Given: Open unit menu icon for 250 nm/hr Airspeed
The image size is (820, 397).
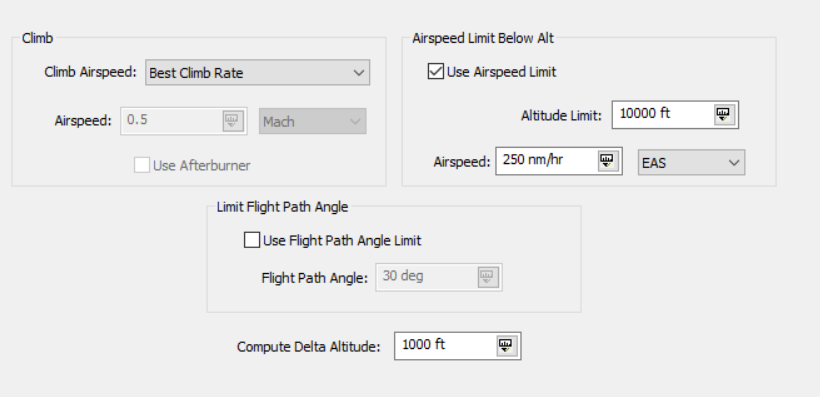Looking at the screenshot, I should pos(606,161).
